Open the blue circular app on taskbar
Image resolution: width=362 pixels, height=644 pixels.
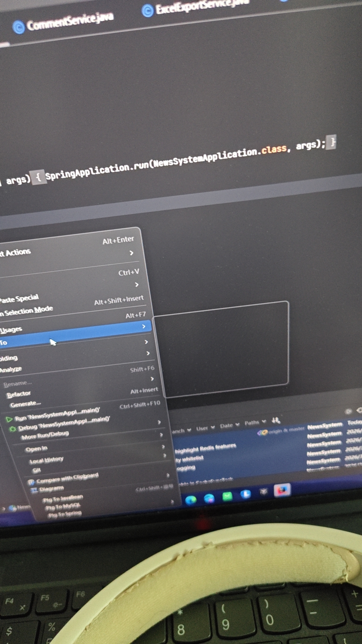pyautogui.click(x=246, y=494)
